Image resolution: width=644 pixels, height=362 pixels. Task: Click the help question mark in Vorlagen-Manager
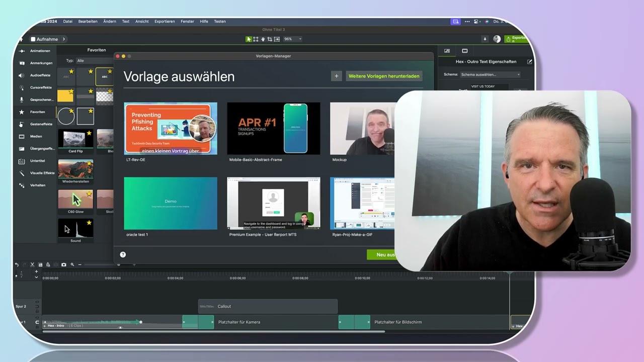pyautogui.click(x=123, y=254)
